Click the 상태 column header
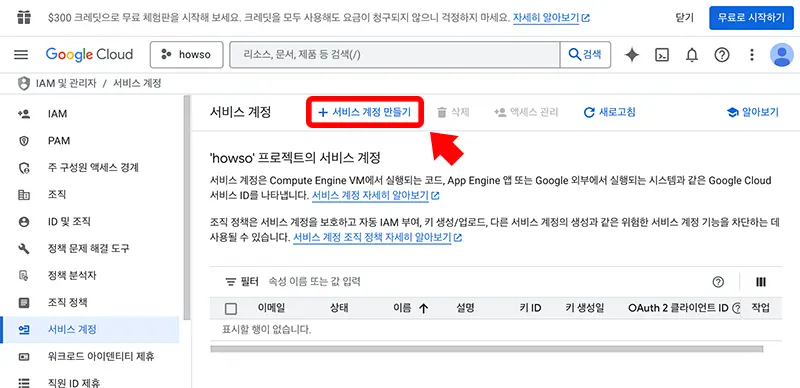 click(x=339, y=308)
